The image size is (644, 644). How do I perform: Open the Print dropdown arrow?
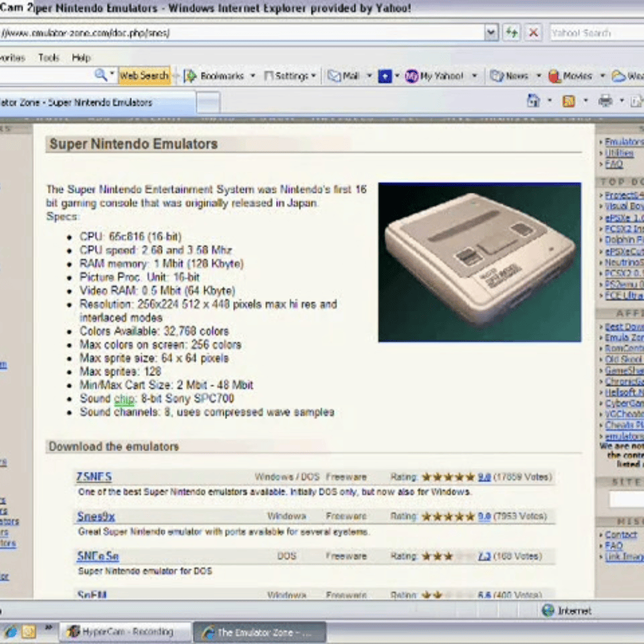(622, 100)
